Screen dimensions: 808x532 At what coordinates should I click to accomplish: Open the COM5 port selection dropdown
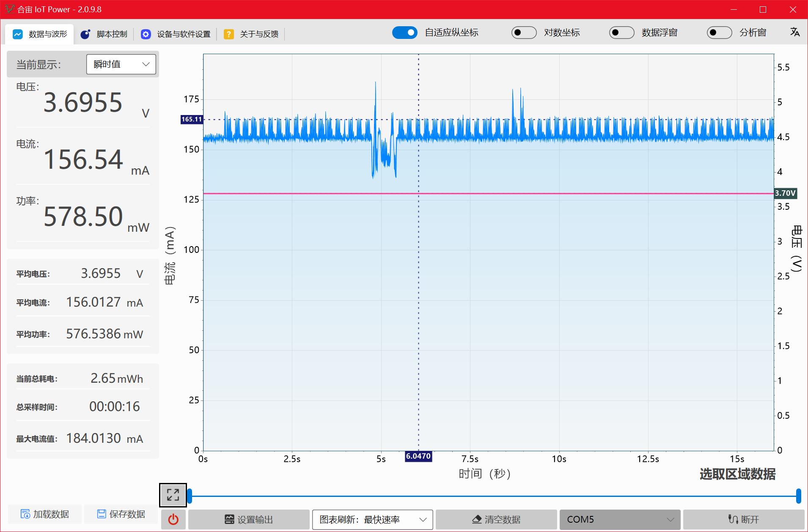(619, 519)
